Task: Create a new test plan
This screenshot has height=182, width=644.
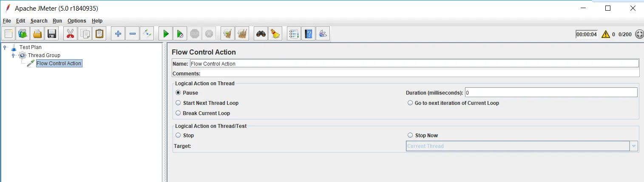Action: click(x=9, y=33)
